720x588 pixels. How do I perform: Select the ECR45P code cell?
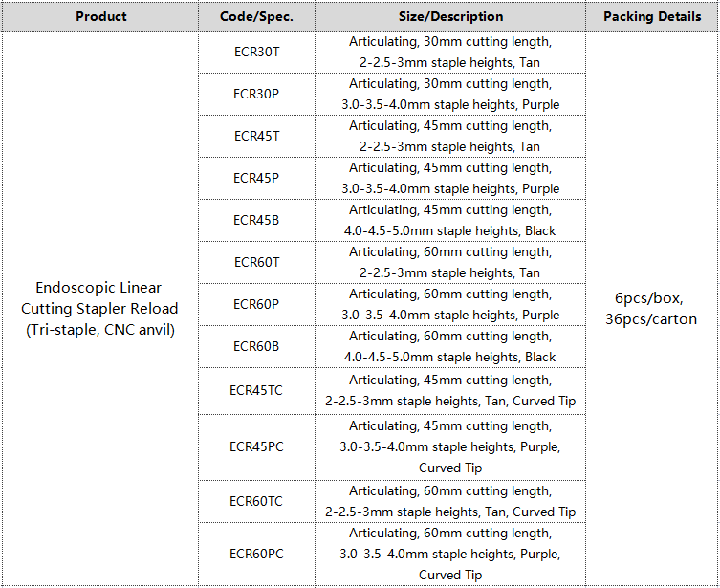[256, 178]
